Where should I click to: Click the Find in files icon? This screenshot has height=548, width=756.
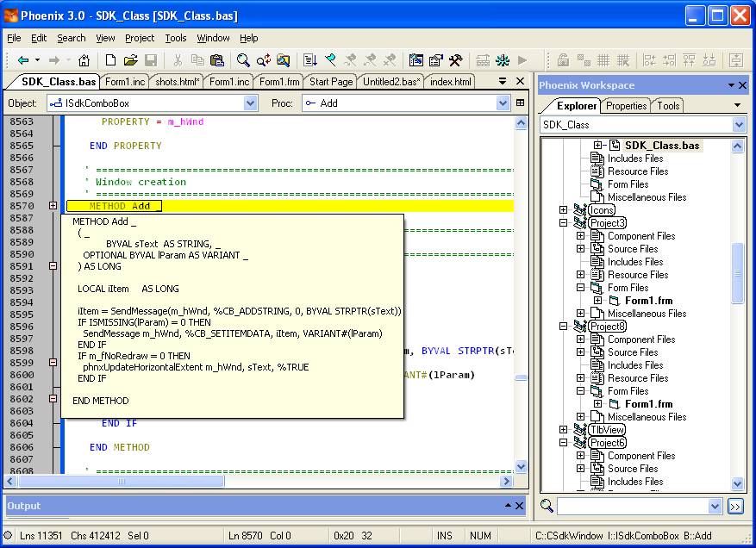283,60
